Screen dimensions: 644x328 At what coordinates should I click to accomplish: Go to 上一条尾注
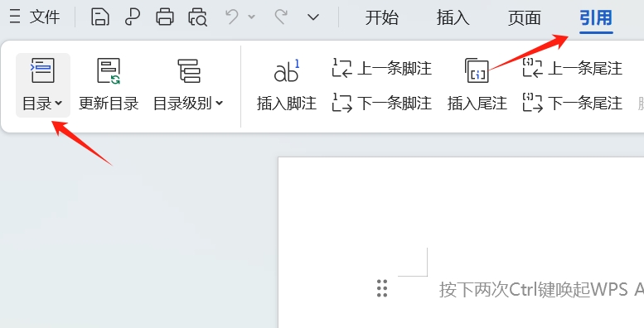[573, 68]
